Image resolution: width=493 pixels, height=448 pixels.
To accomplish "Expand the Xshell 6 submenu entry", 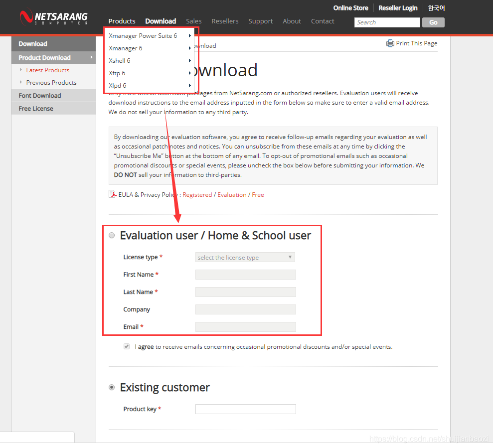I will coord(150,61).
